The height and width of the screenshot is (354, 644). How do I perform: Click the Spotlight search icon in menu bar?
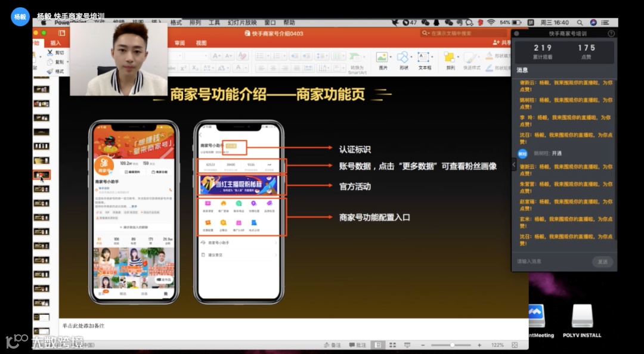pos(580,23)
